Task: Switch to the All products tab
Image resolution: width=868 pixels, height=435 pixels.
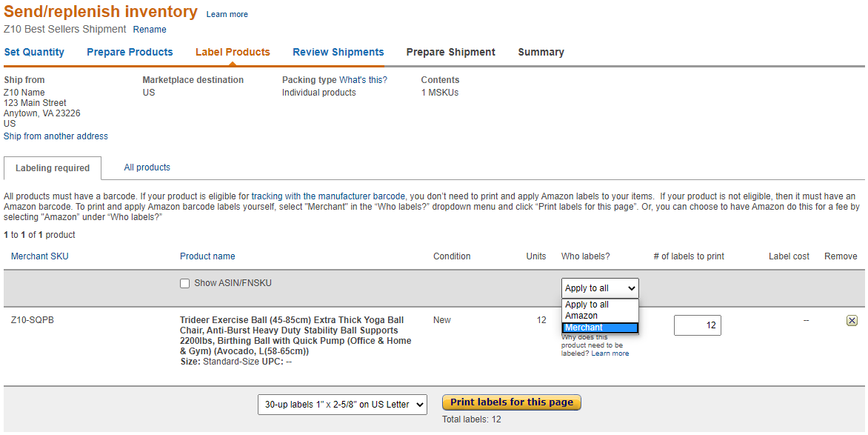Action: coord(147,167)
